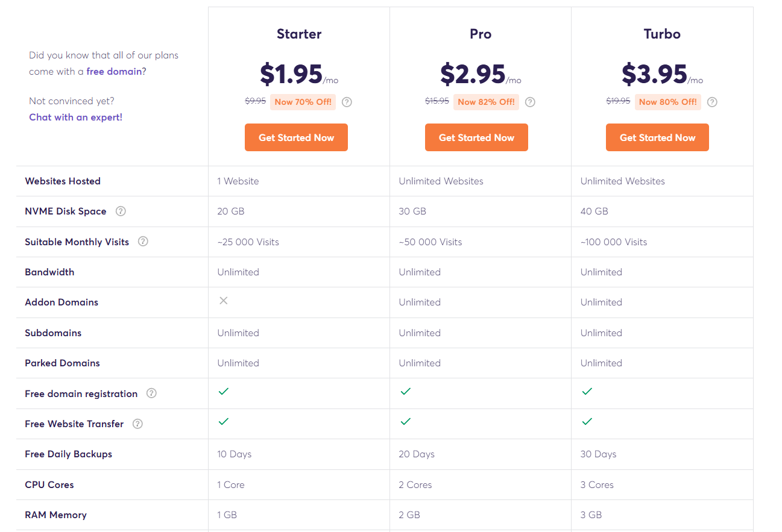
Task: Select the Turbo plan heading
Action: [x=662, y=34]
